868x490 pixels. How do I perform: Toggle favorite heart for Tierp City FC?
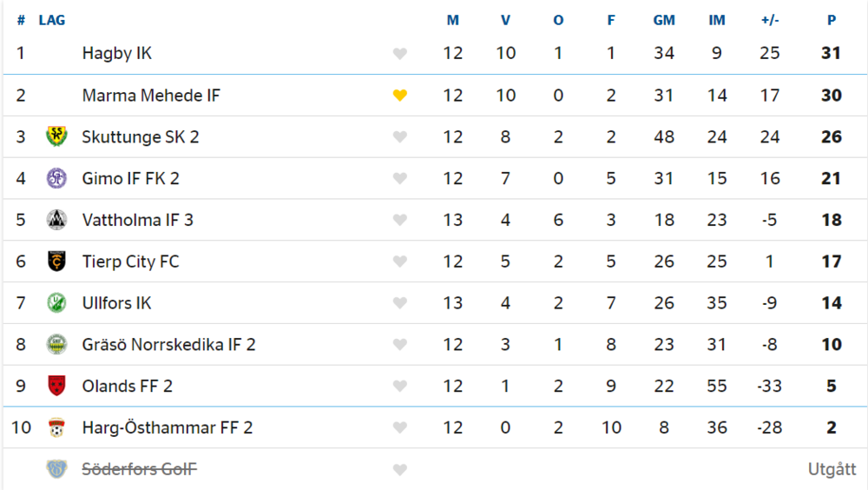coord(399,262)
